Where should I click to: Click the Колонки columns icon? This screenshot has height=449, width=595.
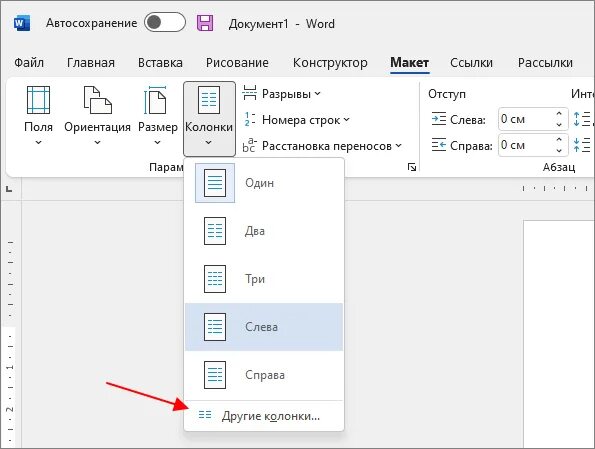209,100
